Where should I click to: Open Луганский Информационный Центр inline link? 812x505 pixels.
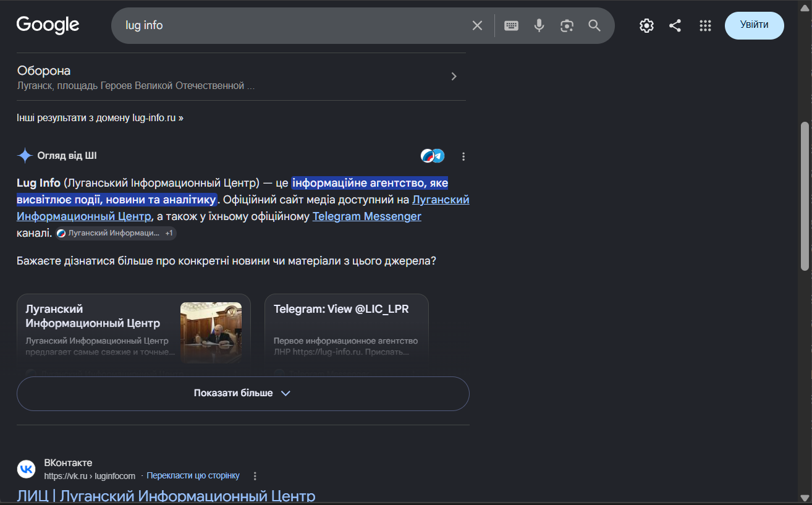click(243, 208)
